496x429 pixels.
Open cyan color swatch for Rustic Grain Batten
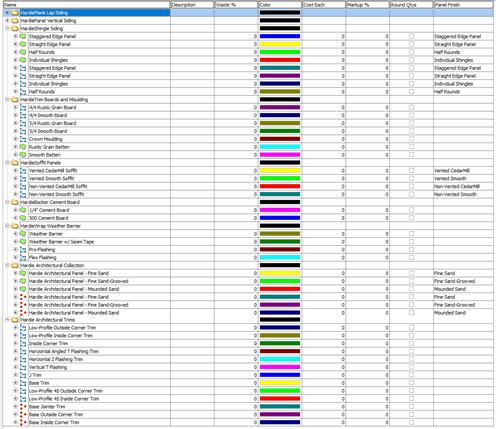pos(280,147)
